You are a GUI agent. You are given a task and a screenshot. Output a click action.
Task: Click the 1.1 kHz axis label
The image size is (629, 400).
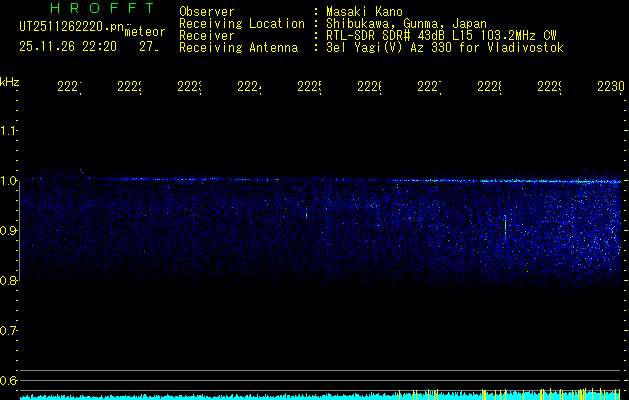[x=8, y=131]
